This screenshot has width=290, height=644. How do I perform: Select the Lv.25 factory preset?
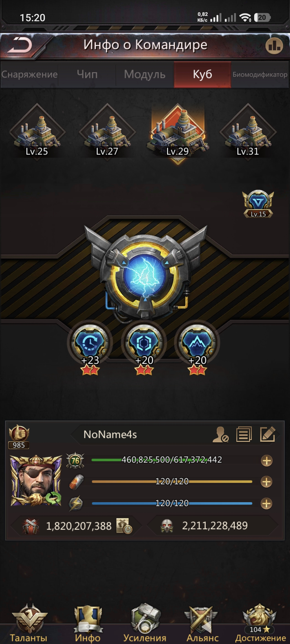point(37,132)
